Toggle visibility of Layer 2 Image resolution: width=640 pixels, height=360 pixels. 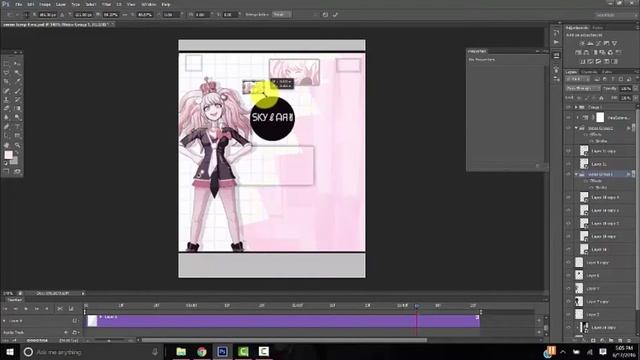(569, 314)
